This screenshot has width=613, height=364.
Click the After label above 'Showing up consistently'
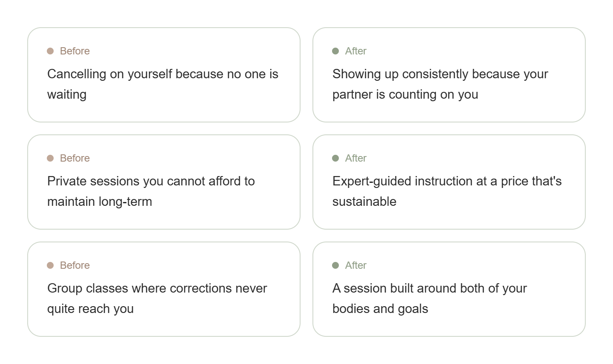[x=356, y=51]
